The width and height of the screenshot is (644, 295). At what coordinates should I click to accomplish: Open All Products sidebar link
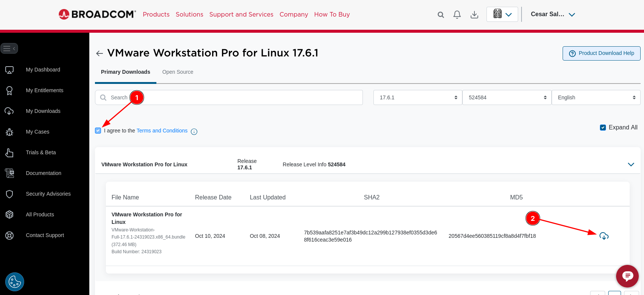[40, 214]
